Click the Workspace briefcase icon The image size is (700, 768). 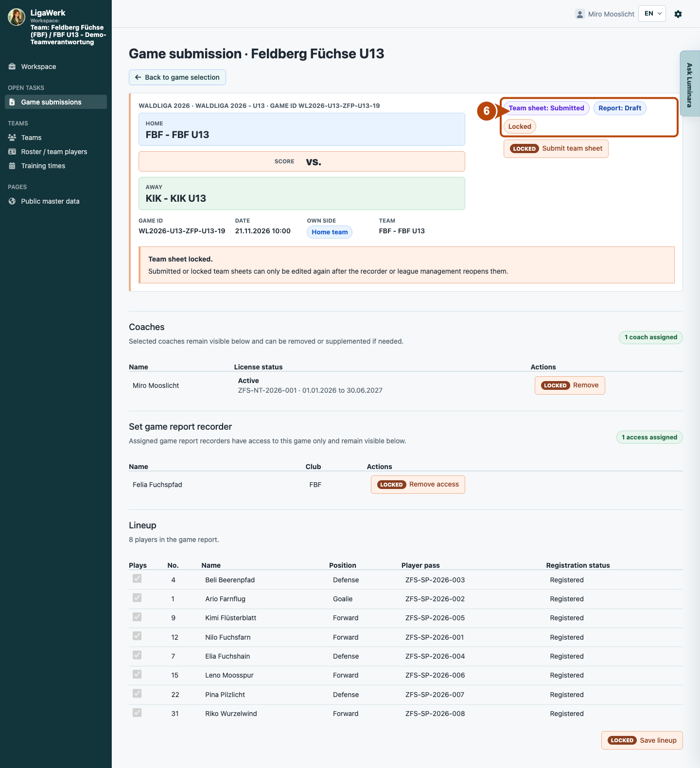tap(12, 67)
